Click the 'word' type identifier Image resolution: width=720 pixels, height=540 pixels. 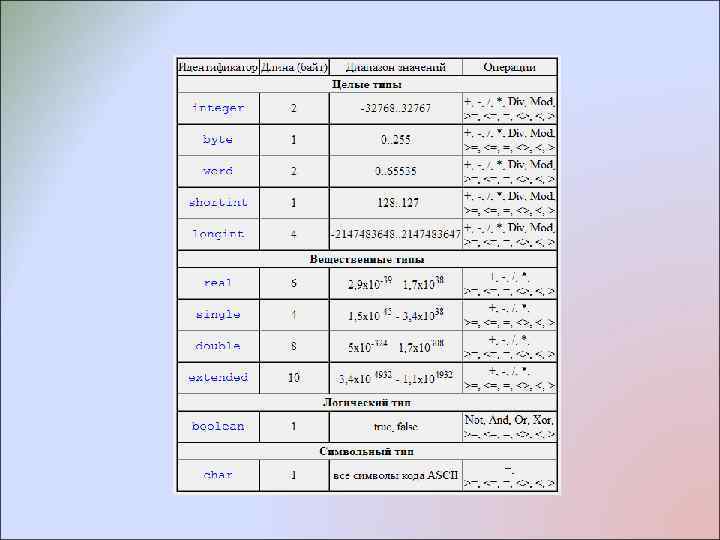pyautogui.click(x=218, y=171)
